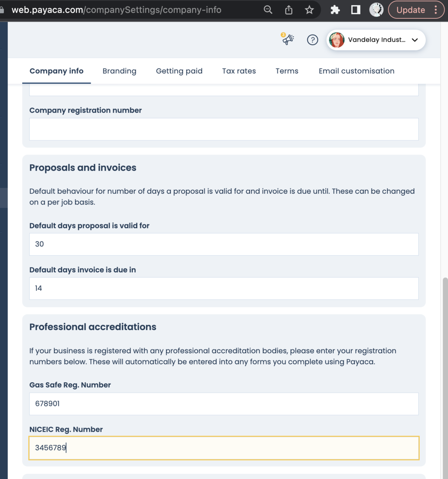Click the Company registration number field

(x=224, y=129)
